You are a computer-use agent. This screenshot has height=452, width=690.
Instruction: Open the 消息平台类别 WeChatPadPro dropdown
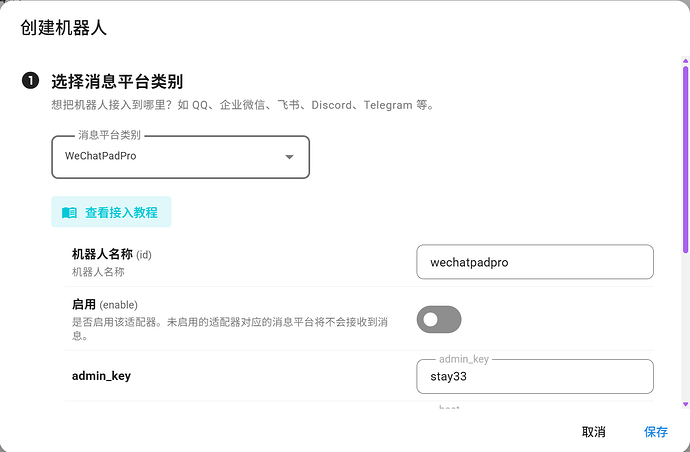180,157
